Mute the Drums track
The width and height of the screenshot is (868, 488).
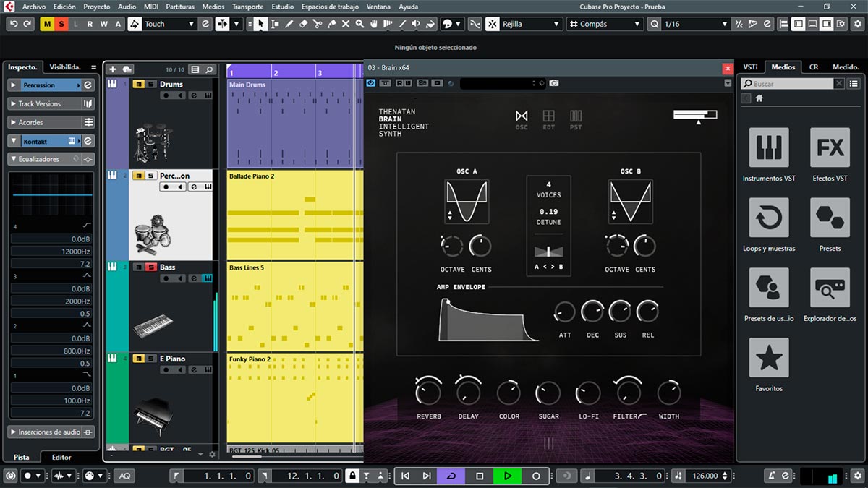(x=138, y=84)
